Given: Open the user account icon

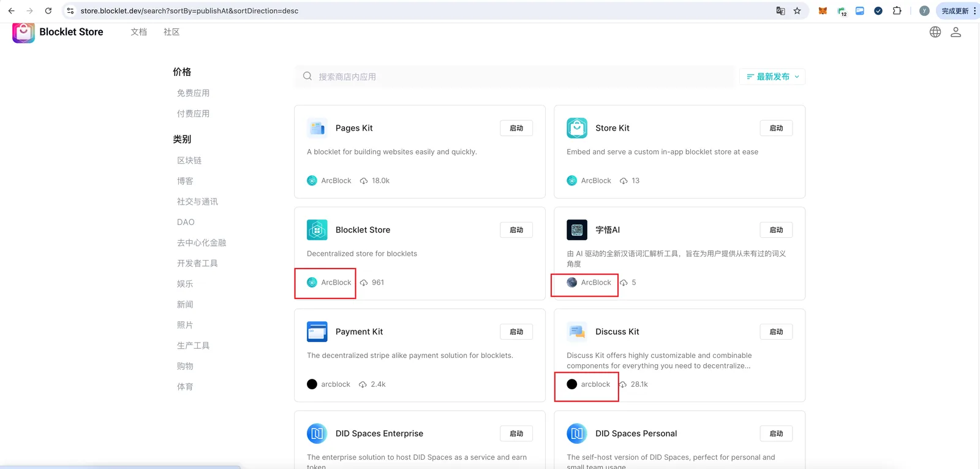Looking at the screenshot, I should point(956,32).
